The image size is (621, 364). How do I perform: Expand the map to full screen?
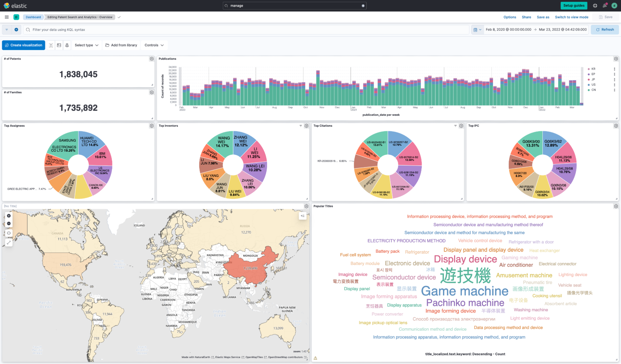point(9,243)
